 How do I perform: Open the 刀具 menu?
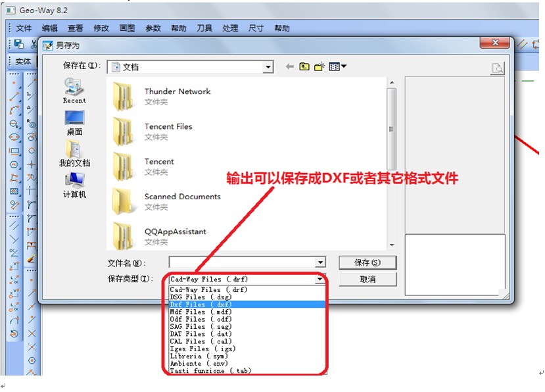coord(204,28)
